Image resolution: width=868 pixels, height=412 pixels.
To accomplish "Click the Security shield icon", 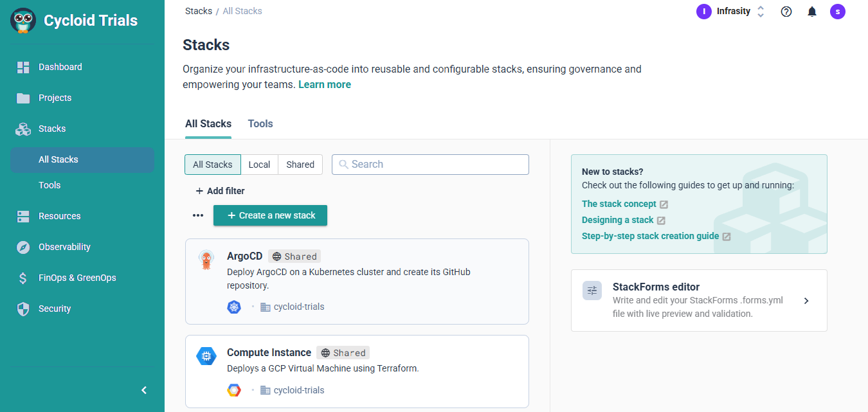I will 23,309.
